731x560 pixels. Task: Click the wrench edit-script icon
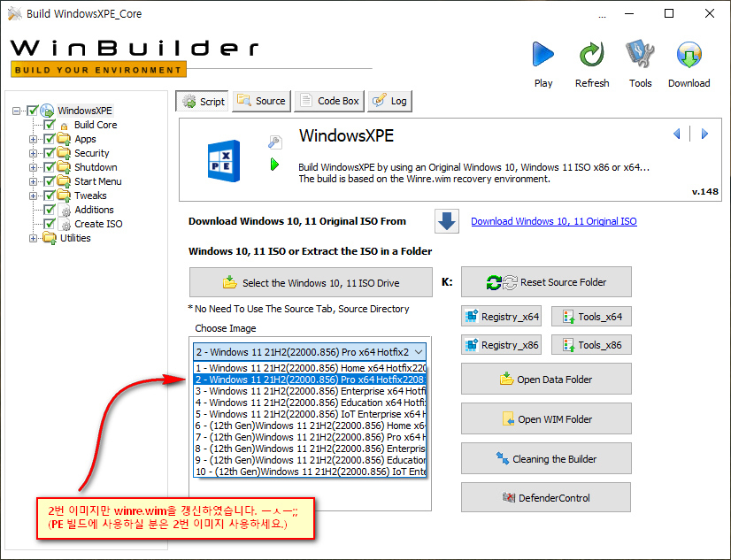(275, 142)
